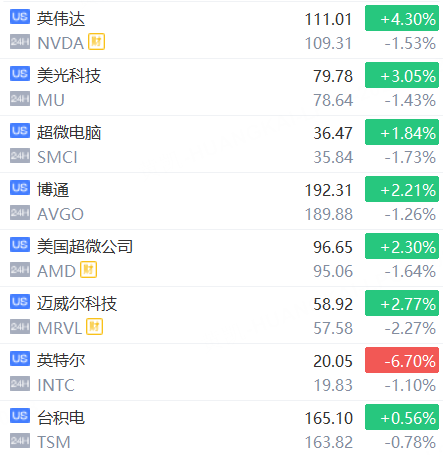Viewport: 443px width, 455px height.
Task: Click the US badge beside 英特尔
Action: (x=20, y=359)
